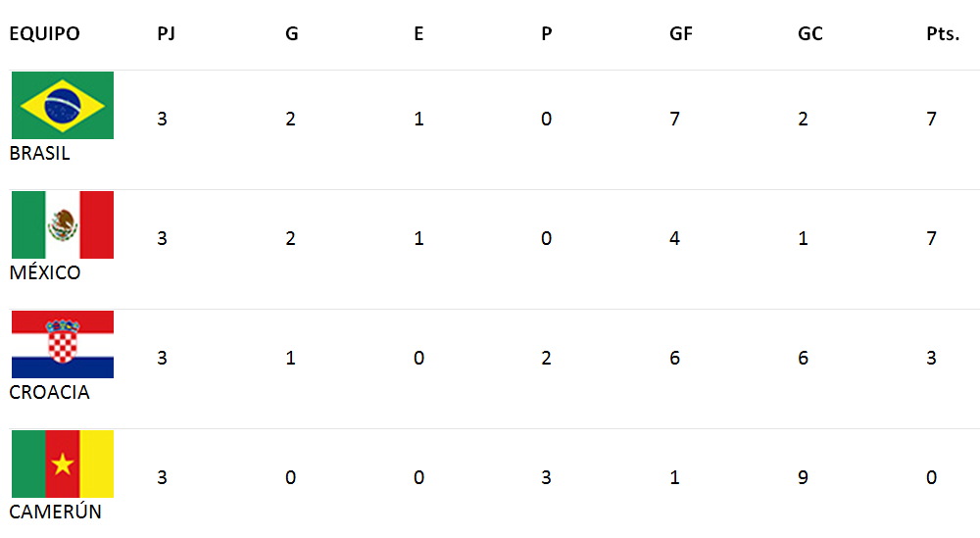Sort by the GC column header
Screen dimensions: 980x538
tap(810, 33)
